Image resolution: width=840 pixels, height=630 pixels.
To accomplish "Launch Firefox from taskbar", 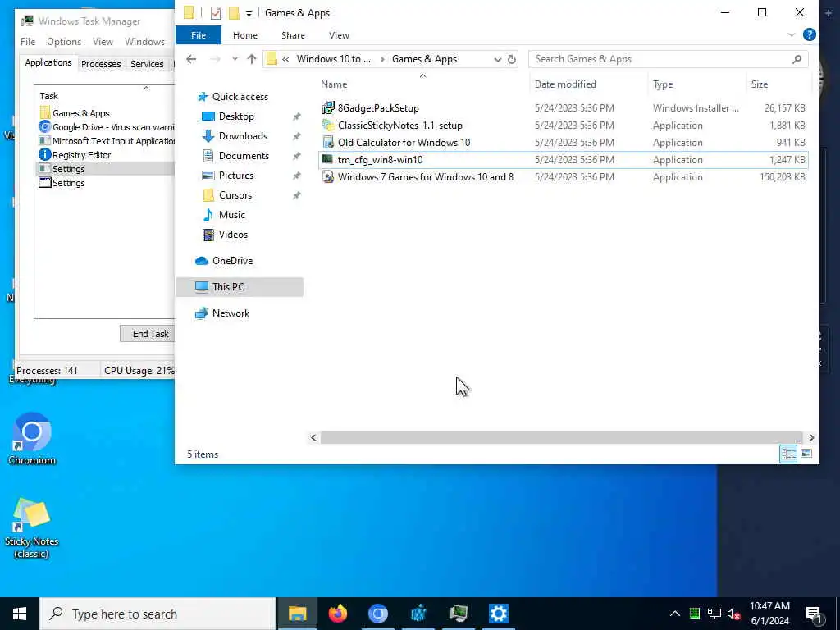I will tap(337, 614).
